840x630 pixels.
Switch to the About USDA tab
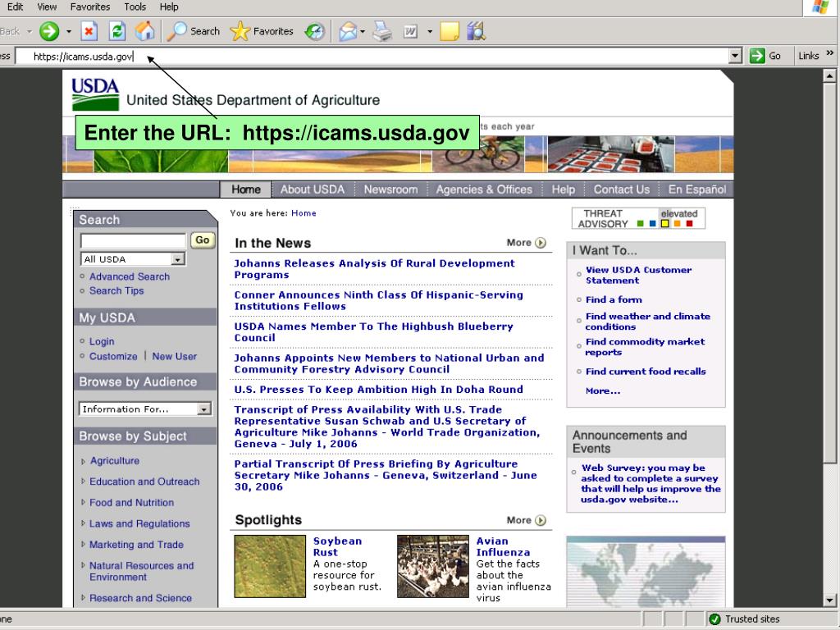pyautogui.click(x=313, y=189)
